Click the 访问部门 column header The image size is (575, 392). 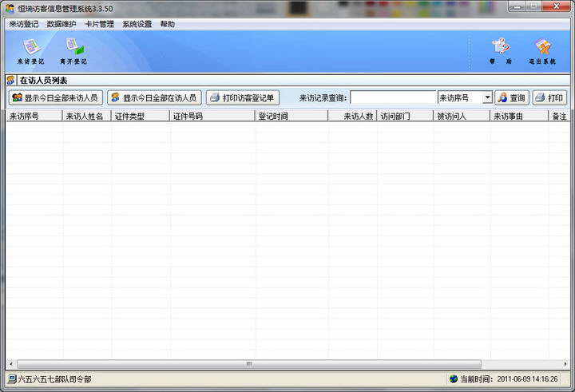click(405, 117)
